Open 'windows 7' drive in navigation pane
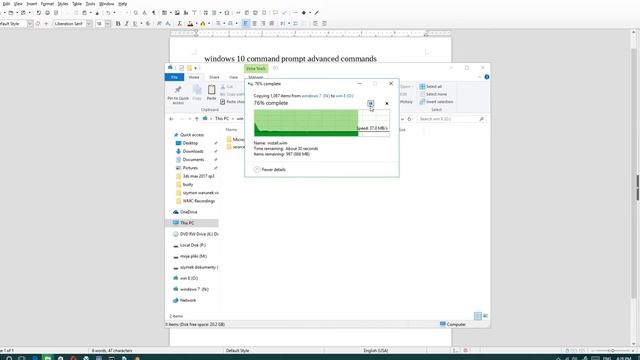Screen dimensions: 640x360 (191, 289)
